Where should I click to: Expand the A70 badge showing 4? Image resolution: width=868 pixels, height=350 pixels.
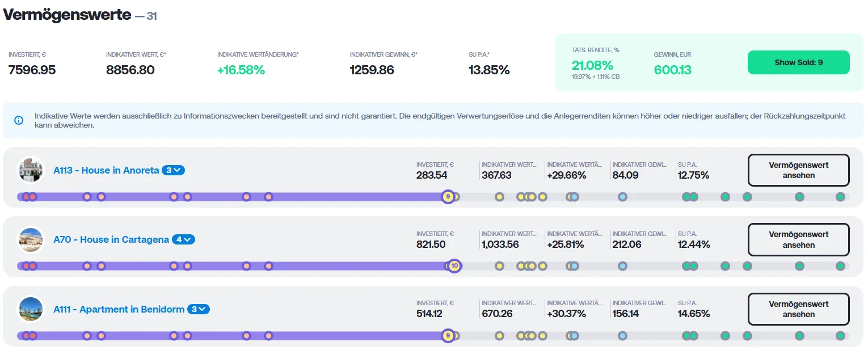[183, 239]
